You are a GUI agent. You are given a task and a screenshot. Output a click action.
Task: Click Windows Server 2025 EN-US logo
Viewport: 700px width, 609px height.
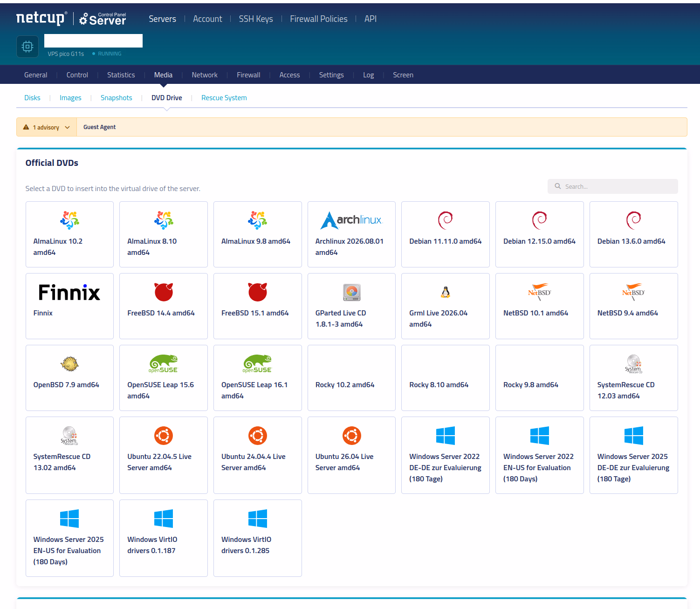coord(69,519)
